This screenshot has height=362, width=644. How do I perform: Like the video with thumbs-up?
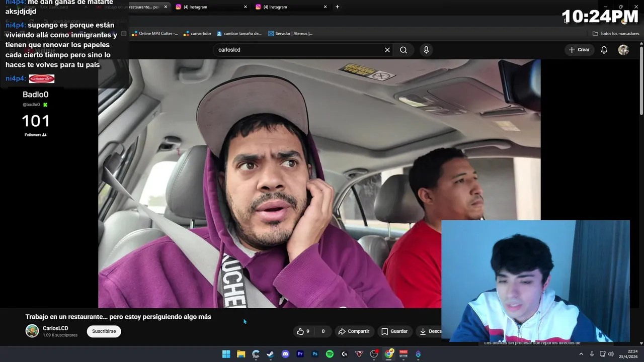pos(304,331)
